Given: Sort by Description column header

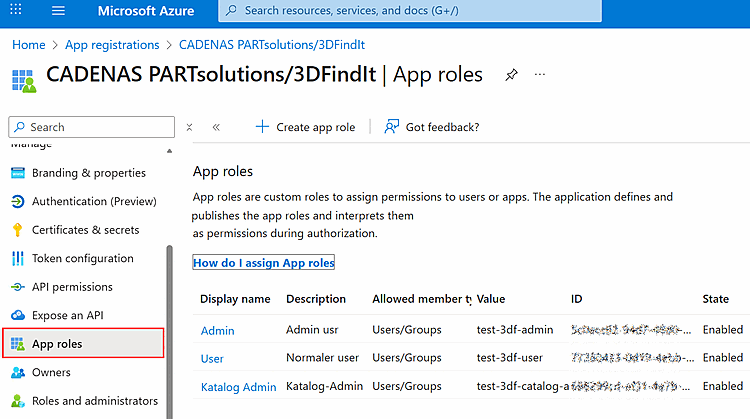Looking at the screenshot, I should coord(316,299).
